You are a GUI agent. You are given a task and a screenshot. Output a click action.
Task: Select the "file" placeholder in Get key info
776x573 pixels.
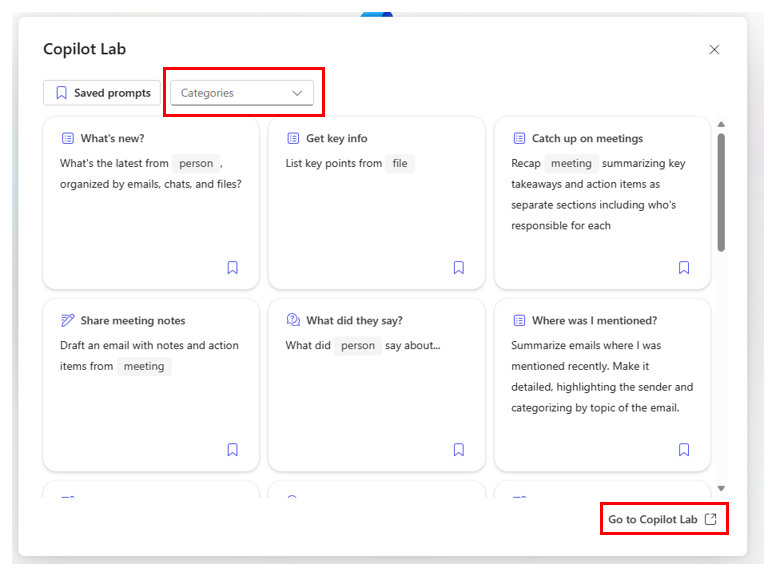pyautogui.click(x=400, y=163)
